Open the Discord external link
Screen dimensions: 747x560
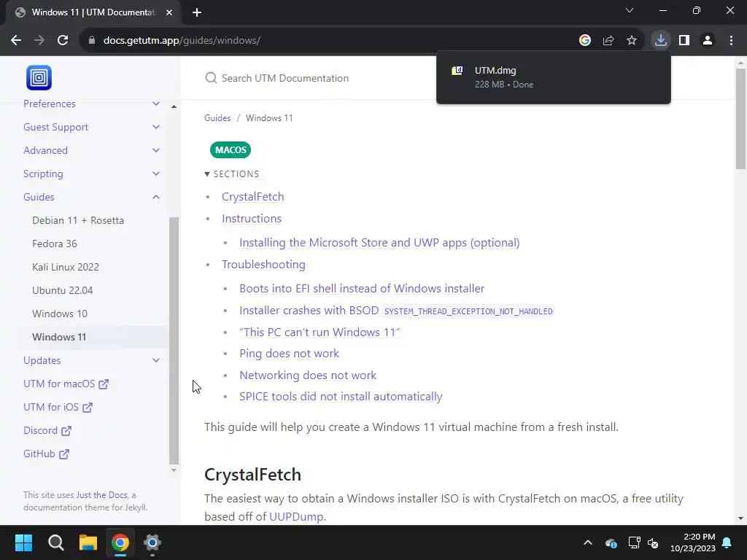(47, 430)
